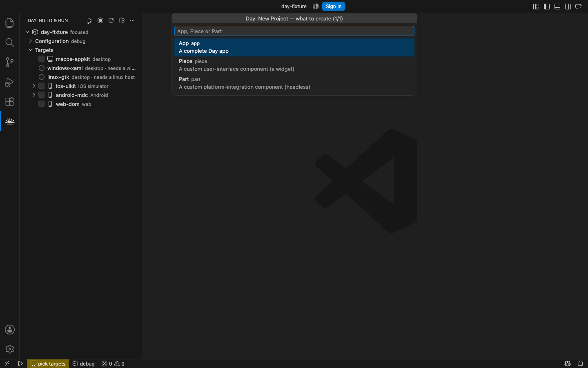Select the macos-appkit label
Image resolution: width=588 pixels, height=368 pixels.
coord(73,59)
